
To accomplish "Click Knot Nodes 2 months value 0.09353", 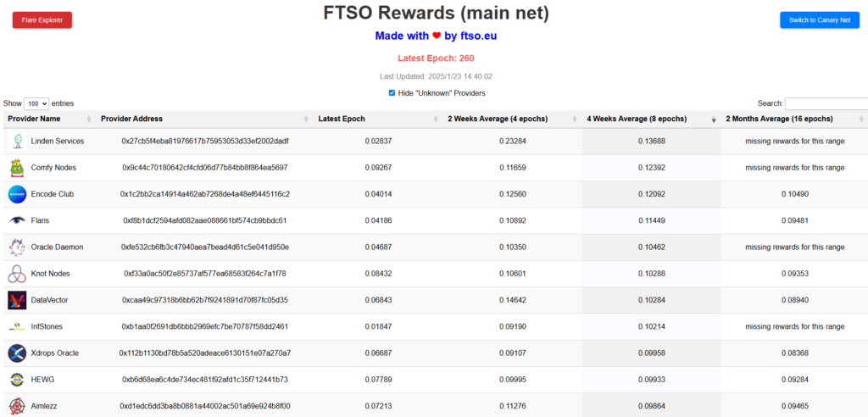I will tap(794, 274).
